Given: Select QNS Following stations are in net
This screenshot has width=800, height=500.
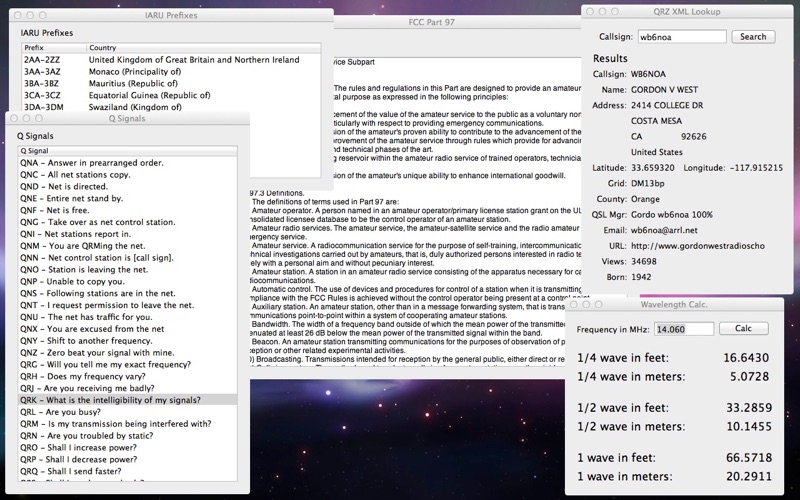Looking at the screenshot, I should (x=128, y=293).
